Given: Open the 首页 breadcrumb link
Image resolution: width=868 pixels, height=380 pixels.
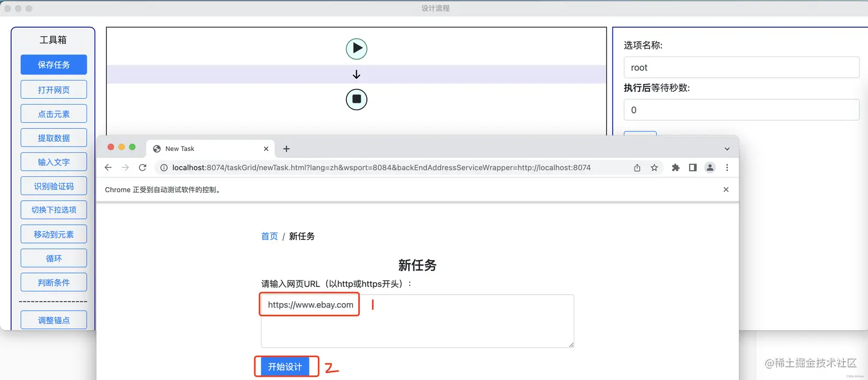Looking at the screenshot, I should click(269, 236).
